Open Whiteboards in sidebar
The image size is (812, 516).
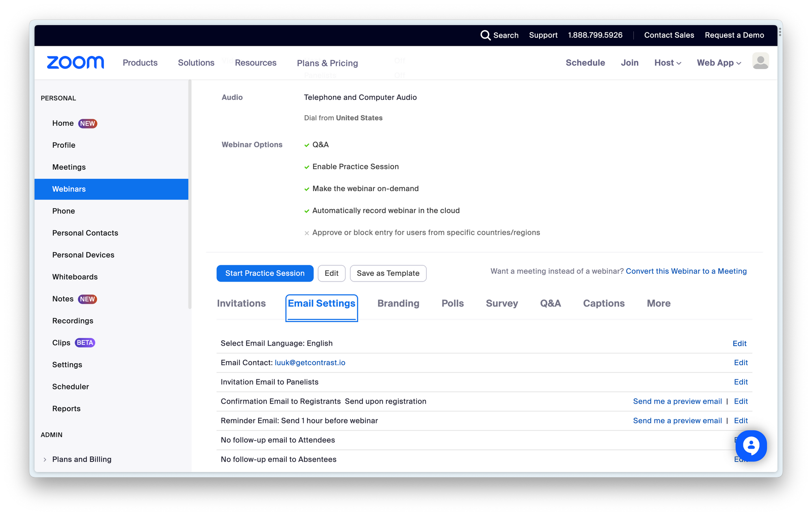pos(75,277)
